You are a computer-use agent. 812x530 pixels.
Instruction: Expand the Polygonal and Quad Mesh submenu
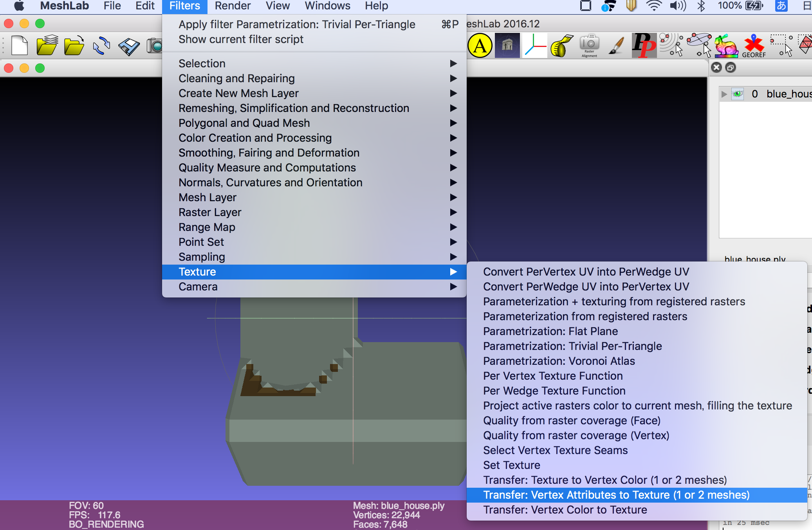314,123
